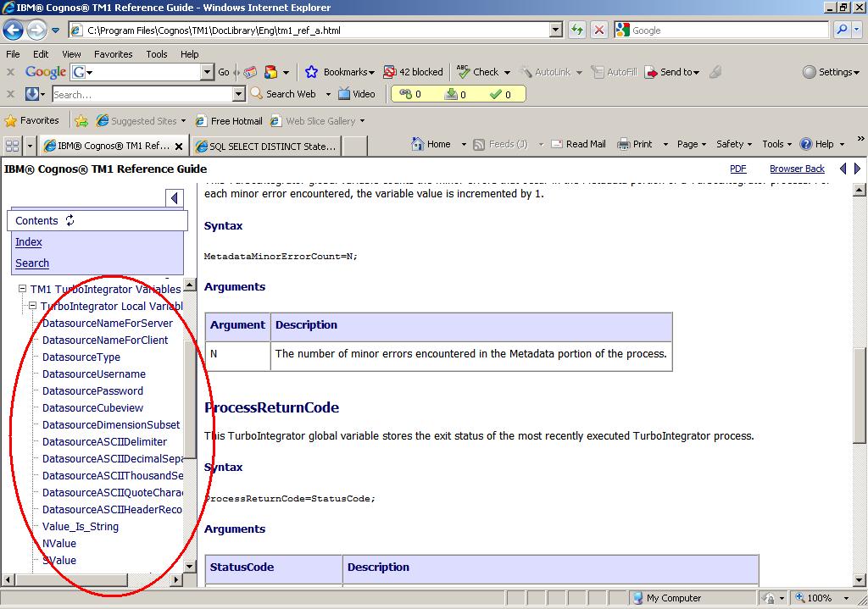Image resolution: width=868 pixels, height=609 pixels.
Task: Click the browser Forward arrow button
Action: pos(36,30)
